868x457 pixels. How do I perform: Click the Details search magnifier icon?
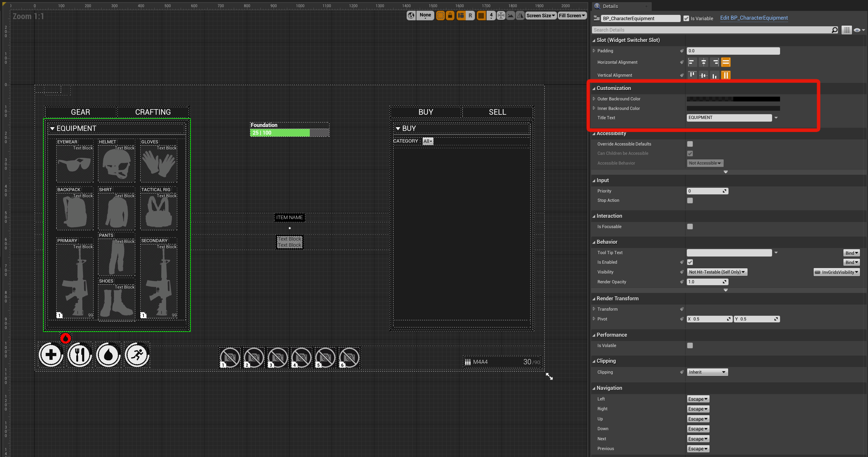point(834,30)
